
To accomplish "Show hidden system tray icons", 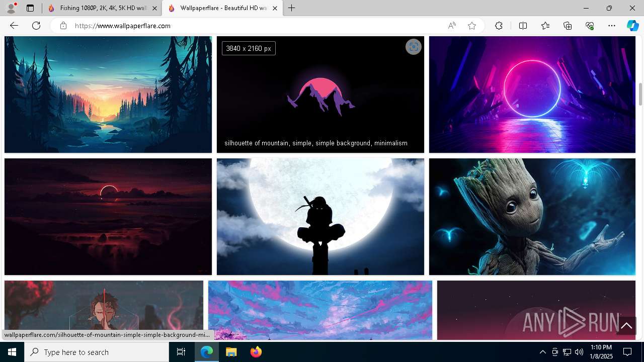I will (542, 352).
